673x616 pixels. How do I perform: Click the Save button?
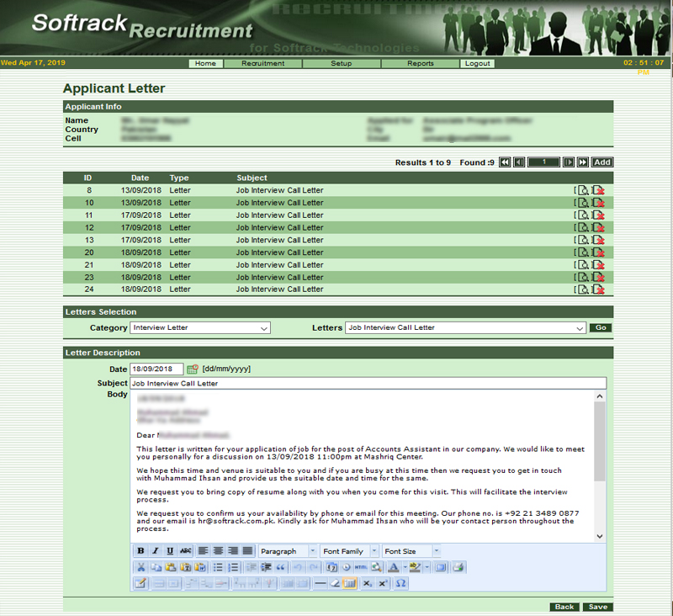[598, 607]
